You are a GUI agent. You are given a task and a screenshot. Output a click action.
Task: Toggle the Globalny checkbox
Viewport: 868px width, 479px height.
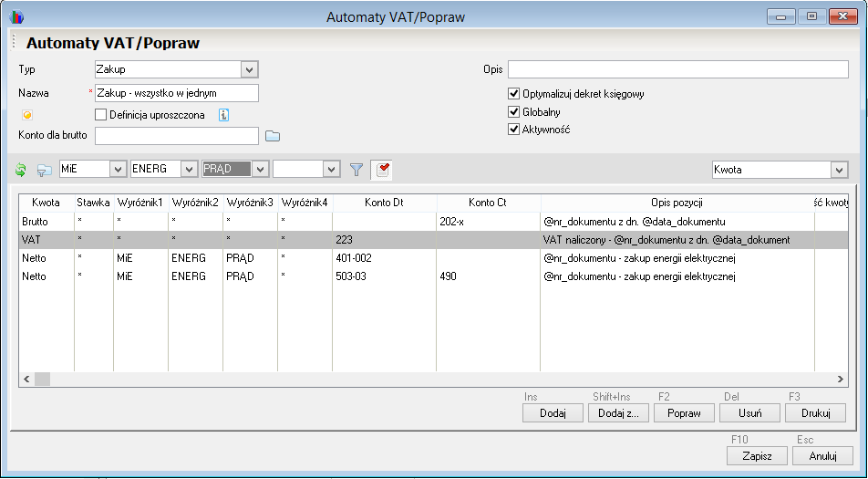click(x=513, y=112)
